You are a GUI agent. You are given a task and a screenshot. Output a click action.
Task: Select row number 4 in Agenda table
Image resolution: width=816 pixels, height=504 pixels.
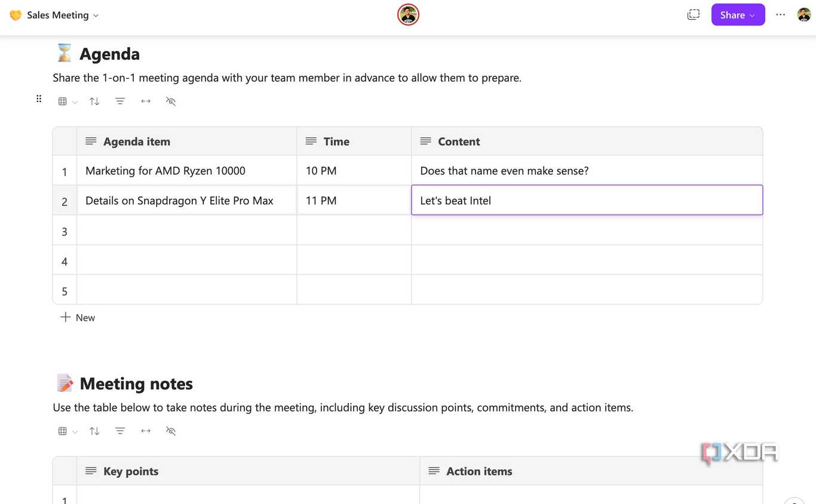point(65,262)
